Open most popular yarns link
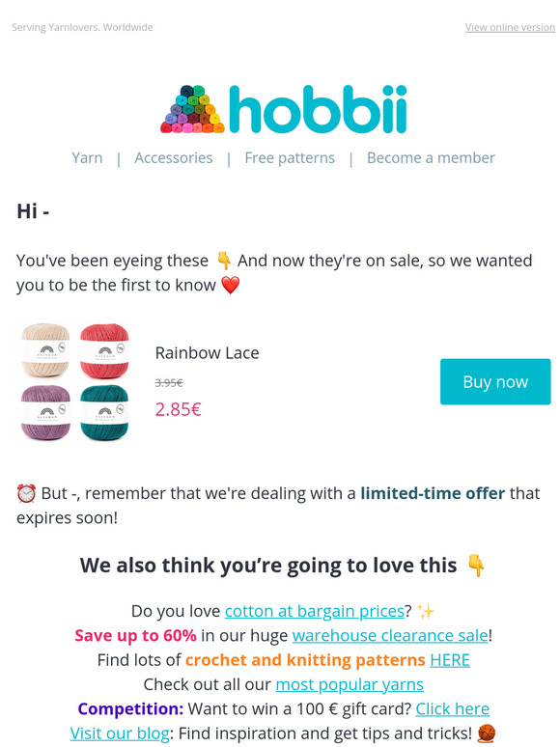The width and height of the screenshot is (560, 747). pyautogui.click(x=350, y=684)
